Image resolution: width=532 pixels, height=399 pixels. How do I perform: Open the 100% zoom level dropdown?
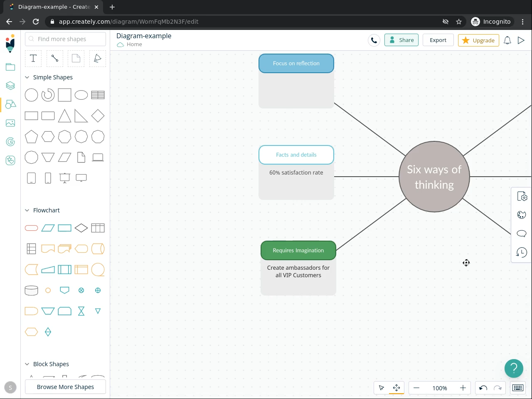click(440, 388)
